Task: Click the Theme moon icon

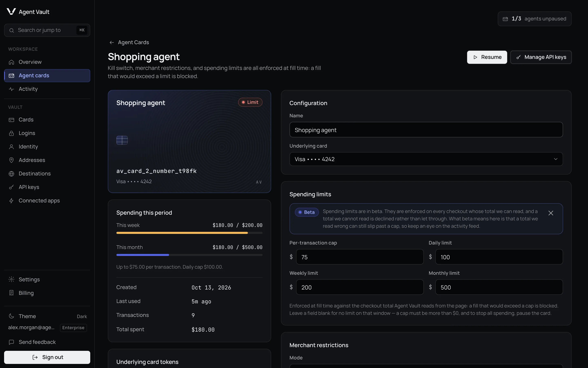Action: 11,316
